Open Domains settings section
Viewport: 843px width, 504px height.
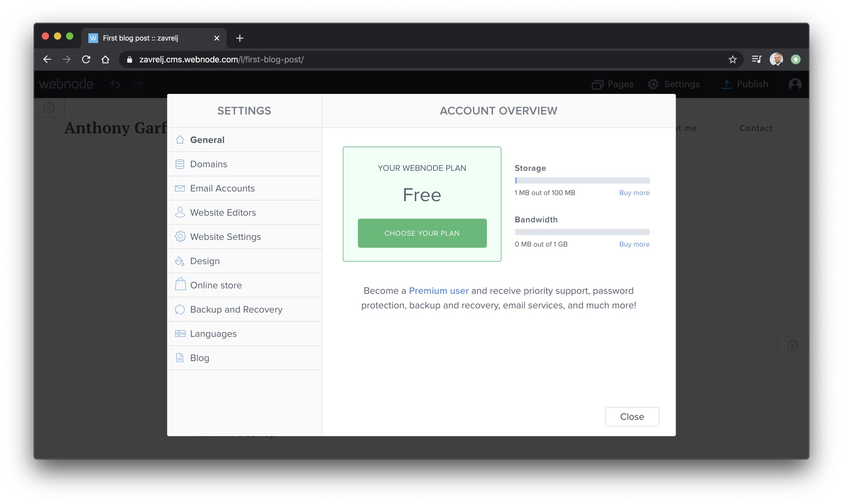tap(244, 164)
